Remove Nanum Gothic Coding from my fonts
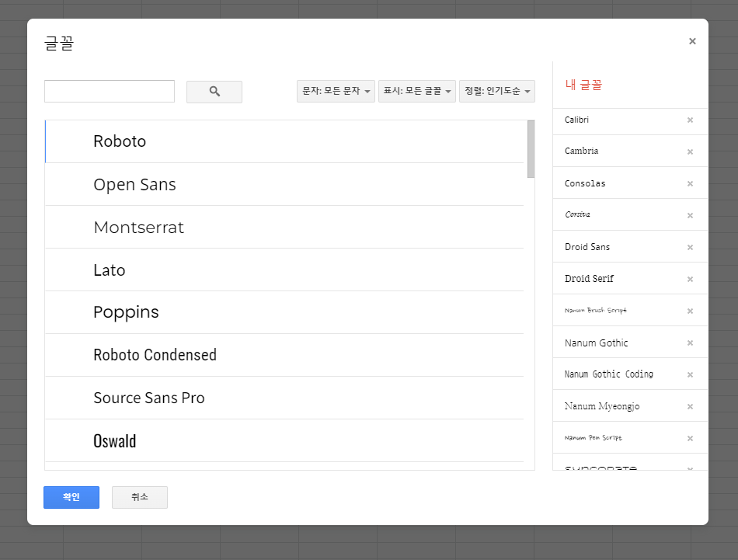Image resolution: width=738 pixels, height=560 pixels. coord(690,374)
